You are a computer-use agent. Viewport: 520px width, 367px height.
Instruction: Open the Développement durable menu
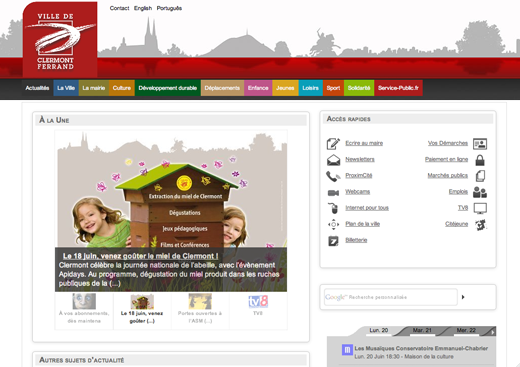click(x=168, y=88)
